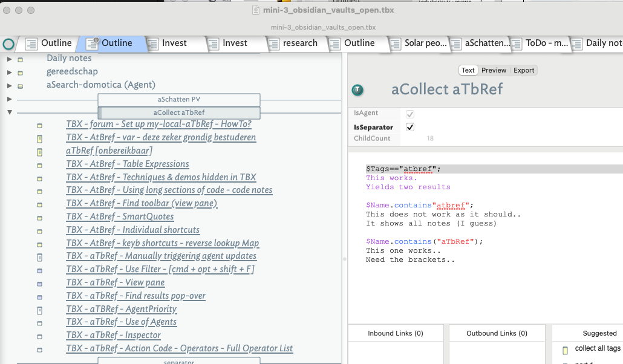Image resolution: width=623 pixels, height=364 pixels.
Task: Click the note icon beside 'TBX - forum - Set up my-local-aTbRef'
Action: [x=40, y=126]
